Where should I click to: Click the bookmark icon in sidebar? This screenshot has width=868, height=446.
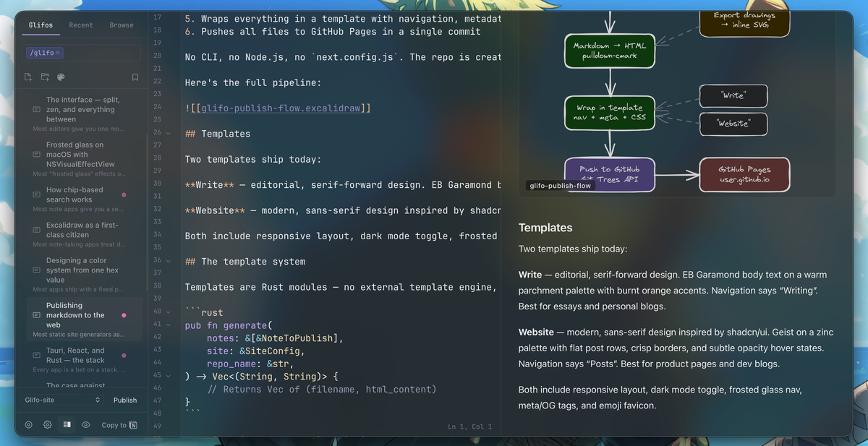point(135,77)
